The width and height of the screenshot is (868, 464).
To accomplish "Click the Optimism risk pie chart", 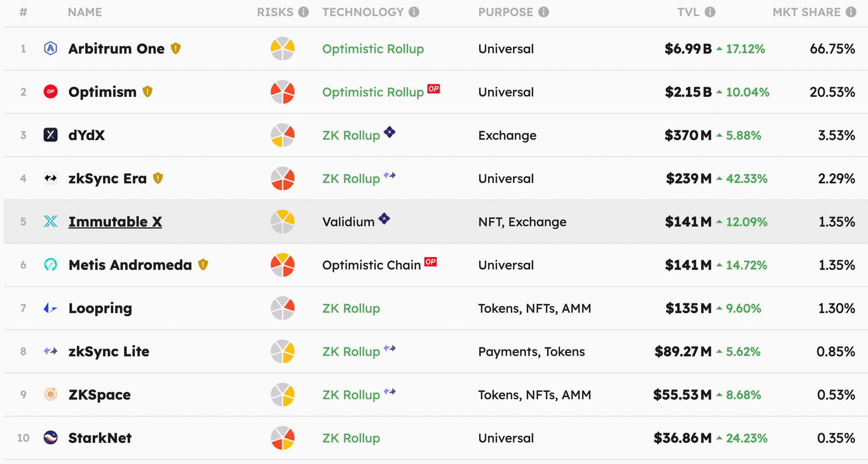I will pyautogui.click(x=283, y=92).
